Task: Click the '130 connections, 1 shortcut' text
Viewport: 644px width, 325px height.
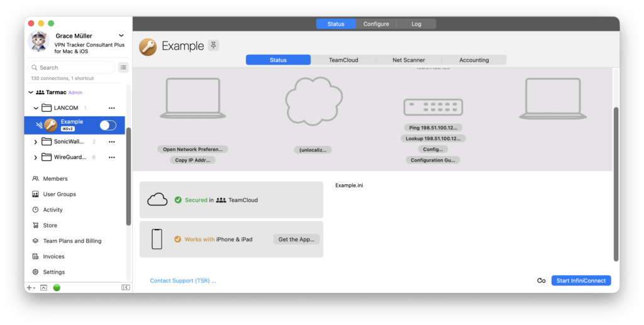Action: (x=62, y=78)
